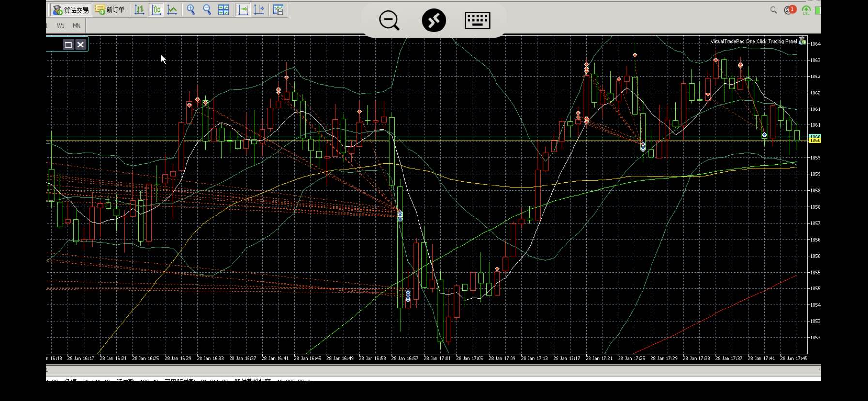The image size is (868, 401).
Task: Click the 28 Jan 16:41 time label
Action: (275, 358)
